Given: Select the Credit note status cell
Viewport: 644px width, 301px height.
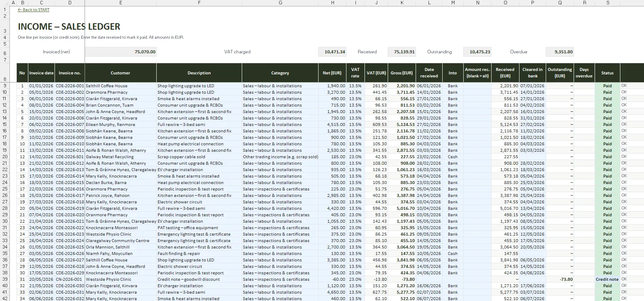Looking at the screenshot, I should pos(608,279).
